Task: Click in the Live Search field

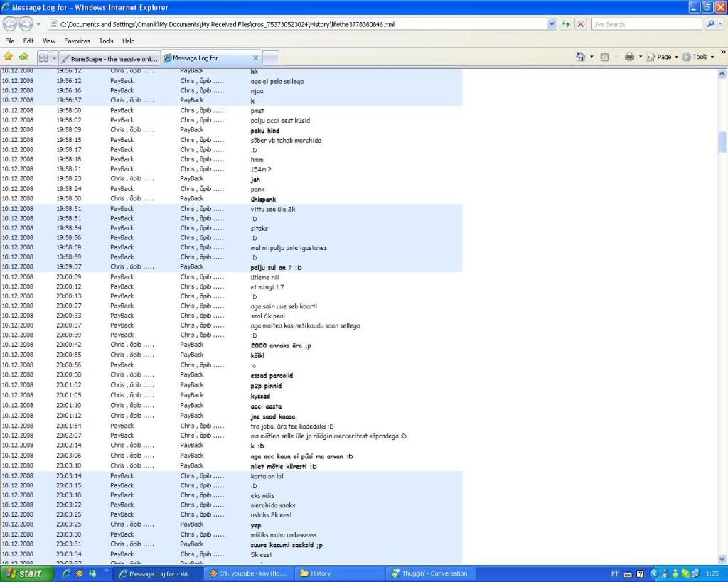Action: tap(646, 24)
